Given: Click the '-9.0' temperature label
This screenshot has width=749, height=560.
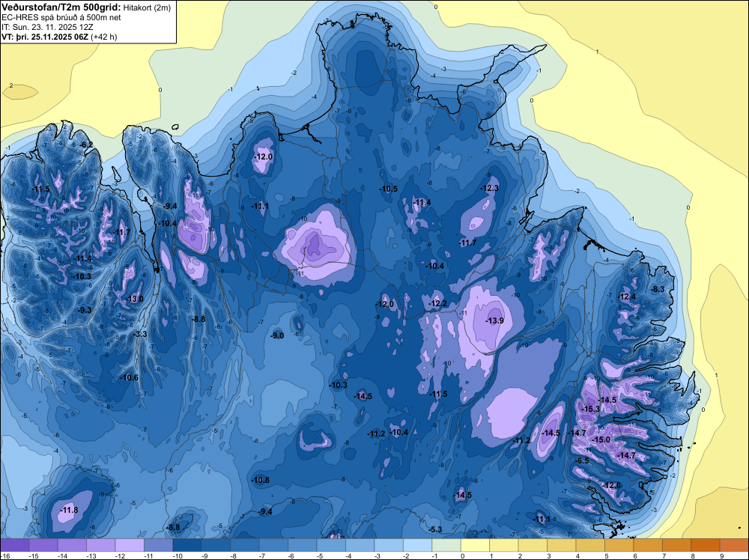Looking at the screenshot, I should point(277,335).
